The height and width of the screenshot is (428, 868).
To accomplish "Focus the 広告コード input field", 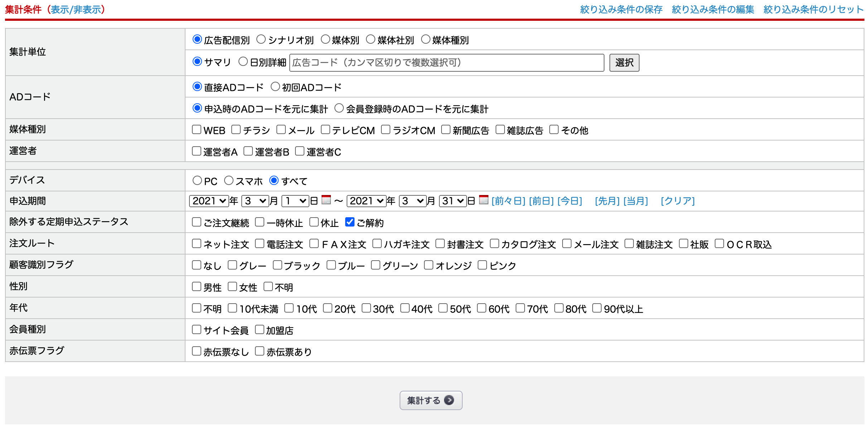I will [x=447, y=63].
